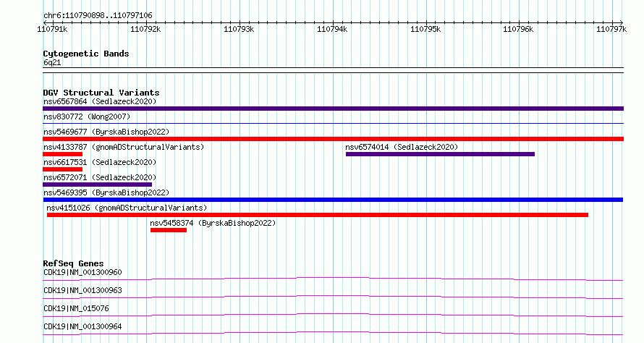Image resolution: width=644 pixels, height=343 pixels.
Task: Select the CDK19 NM_001300960 magenta transcript line
Action: click(333, 279)
